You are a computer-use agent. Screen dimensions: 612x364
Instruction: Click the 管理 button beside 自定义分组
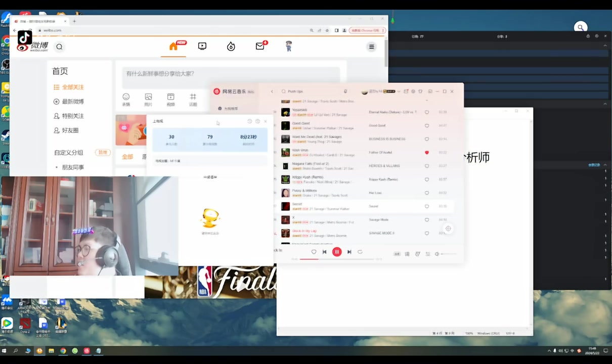[x=103, y=152]
